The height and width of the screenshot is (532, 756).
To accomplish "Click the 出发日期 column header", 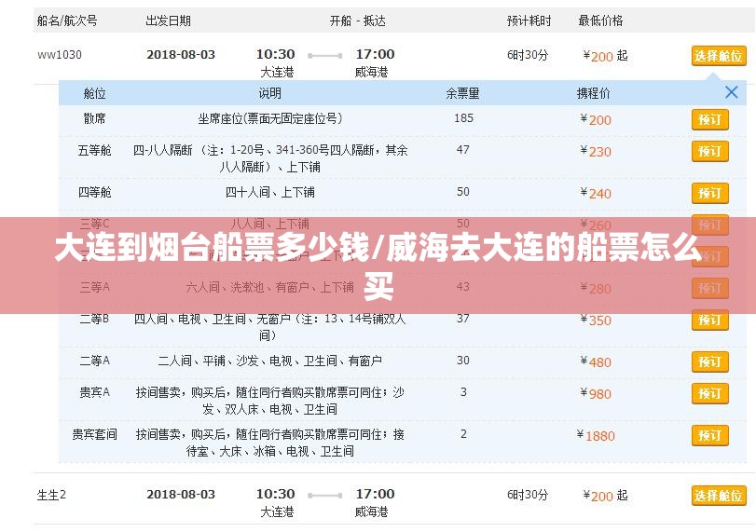I will point(169,20).
